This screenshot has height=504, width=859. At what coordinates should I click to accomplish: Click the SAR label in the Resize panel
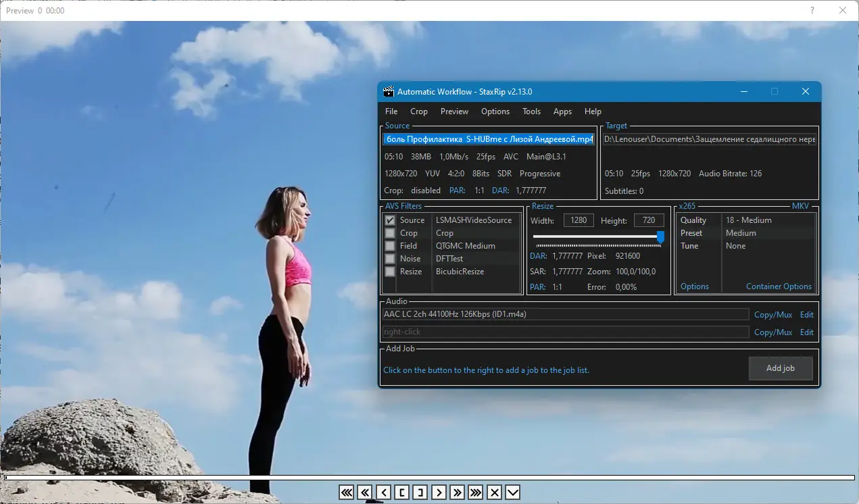pyautogui.click(x=538, y=272)
